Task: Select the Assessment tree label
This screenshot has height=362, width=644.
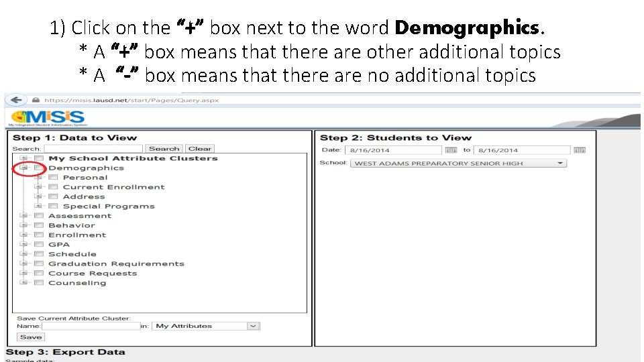Action: click(x=80, y=215)
